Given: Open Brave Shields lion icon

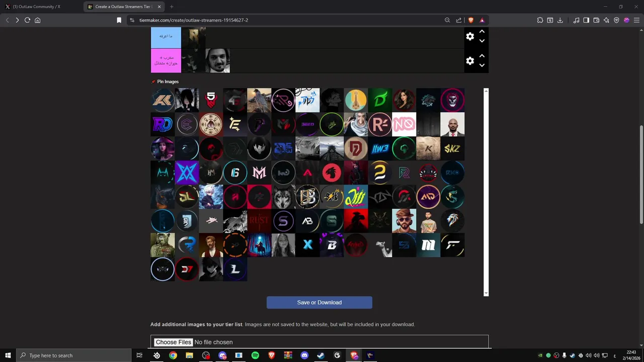Looking at the screenshot, I should 471,20.
